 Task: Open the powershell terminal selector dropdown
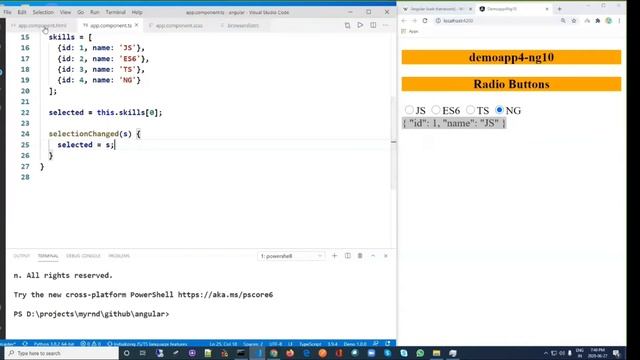(x=291, y=256)
